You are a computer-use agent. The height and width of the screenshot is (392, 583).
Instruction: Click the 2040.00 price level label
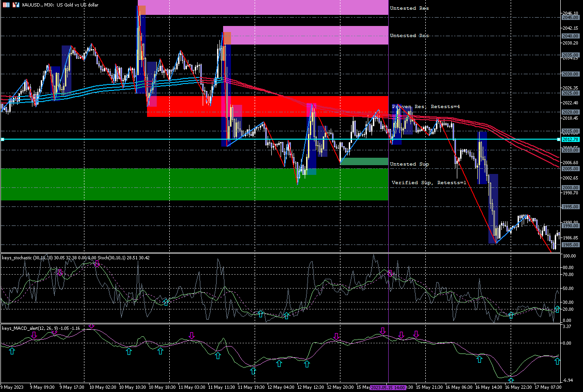pyautogui.click(x=570, y=36)
